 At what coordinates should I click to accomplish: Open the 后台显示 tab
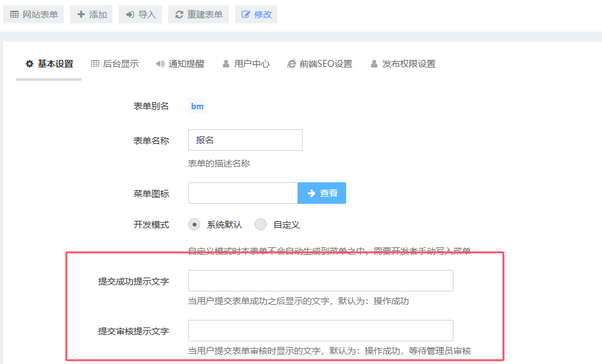click(115, 64)
